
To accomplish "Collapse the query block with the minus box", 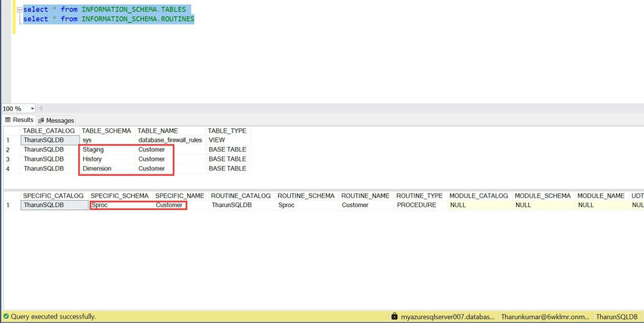I will tap(19, 9).
